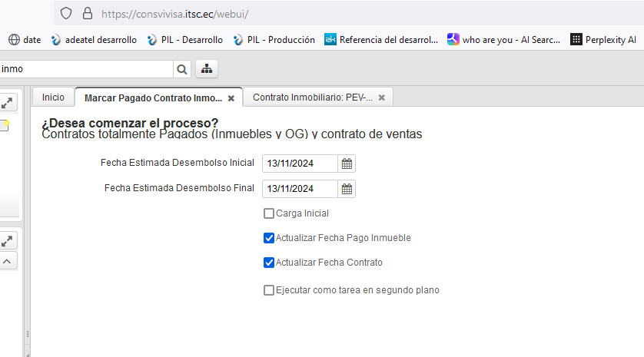Enable Ejecutar como tarea en segundo plano
This screenshot has width=644, height=357.
coord(268,290)
